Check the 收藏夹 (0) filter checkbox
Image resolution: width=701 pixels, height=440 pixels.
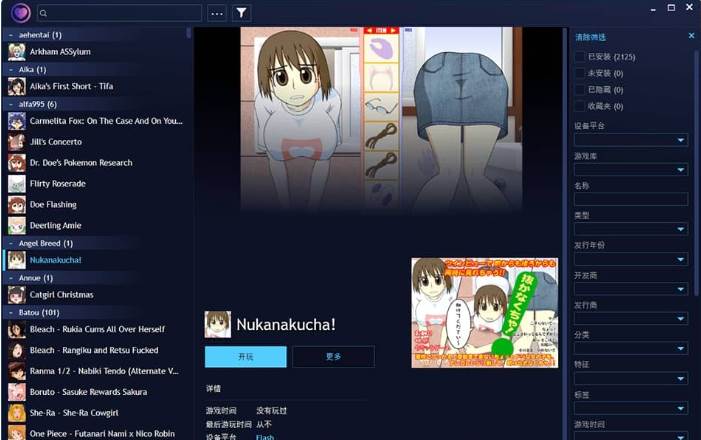point(580,106)
